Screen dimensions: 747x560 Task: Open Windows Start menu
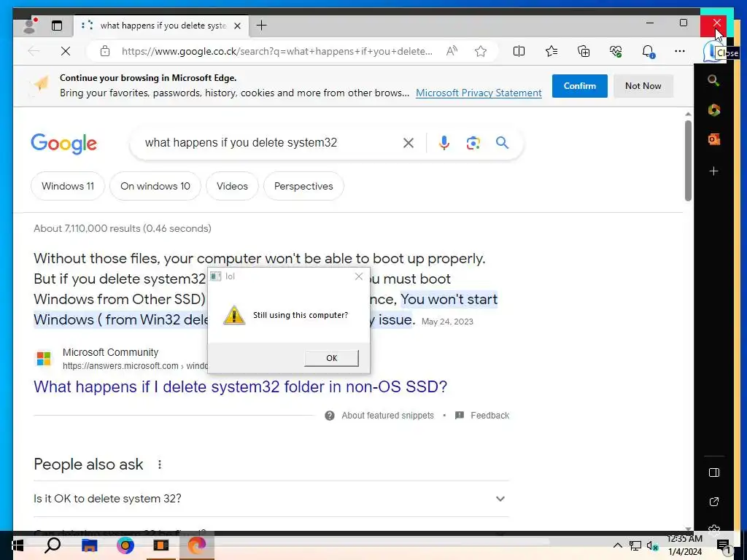[18, 545]
